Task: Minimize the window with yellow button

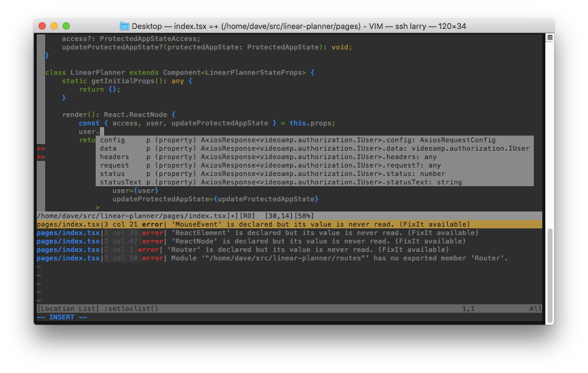Action: tap(54, 26)
